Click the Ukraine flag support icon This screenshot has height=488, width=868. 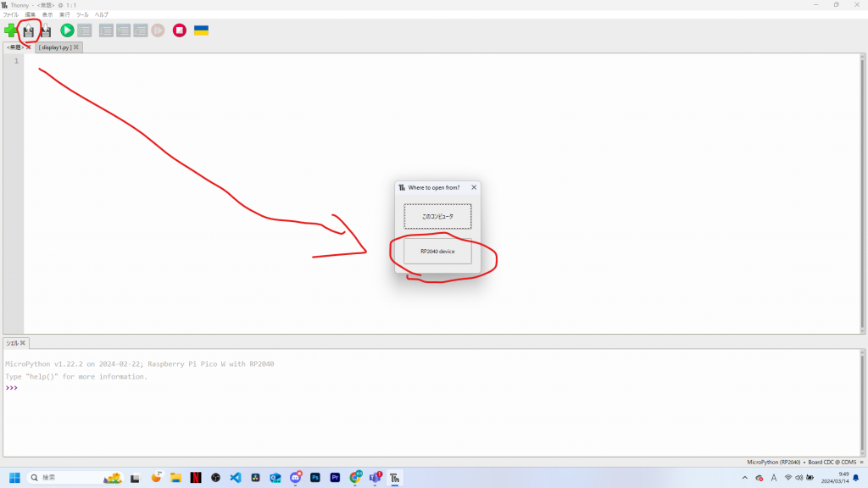tap(201, 30)
